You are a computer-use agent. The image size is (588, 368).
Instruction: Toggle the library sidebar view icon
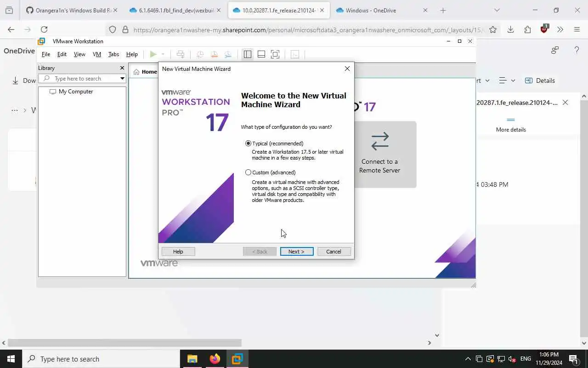pos(248,54)
